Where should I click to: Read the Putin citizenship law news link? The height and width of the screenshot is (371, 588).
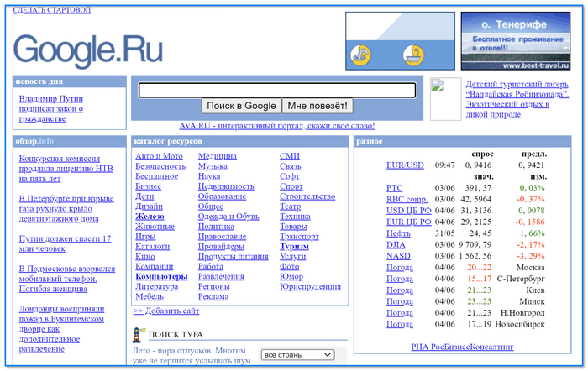[52, 108]
